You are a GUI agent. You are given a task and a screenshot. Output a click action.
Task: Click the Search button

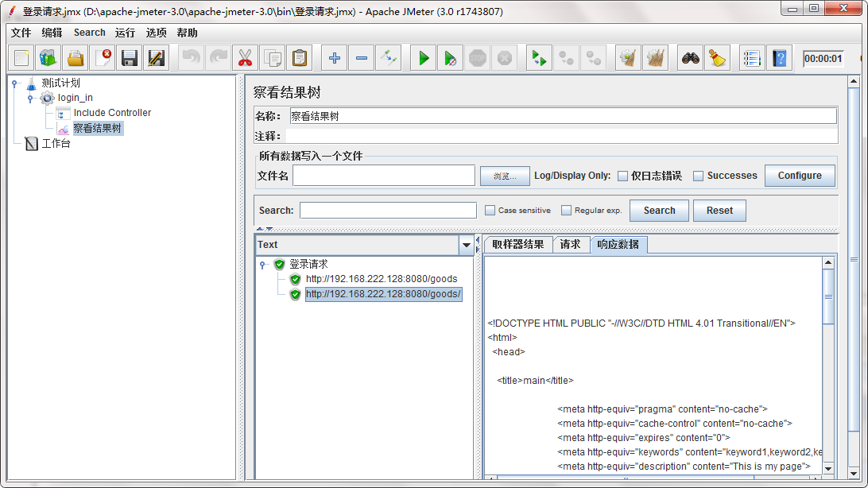pos(659,211)
